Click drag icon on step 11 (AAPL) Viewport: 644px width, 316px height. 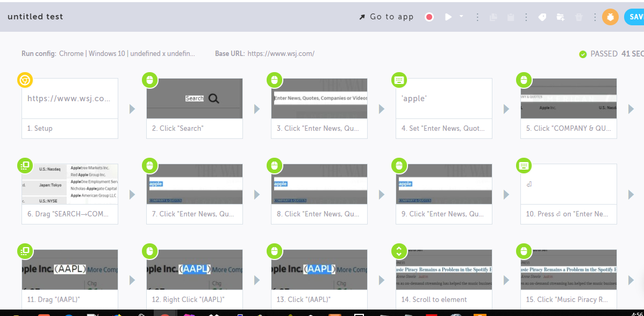(25, 251)
